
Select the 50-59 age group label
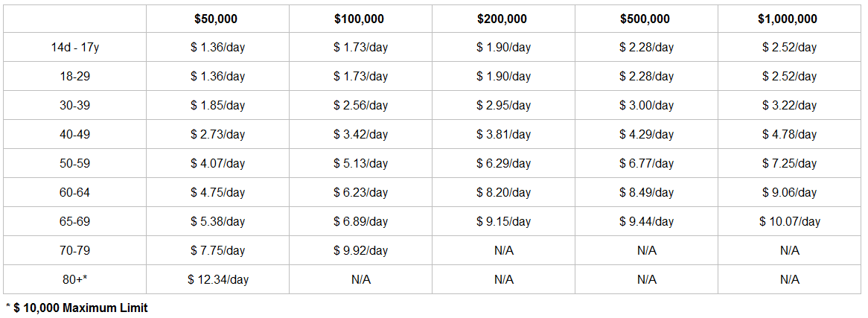(74, 163)
